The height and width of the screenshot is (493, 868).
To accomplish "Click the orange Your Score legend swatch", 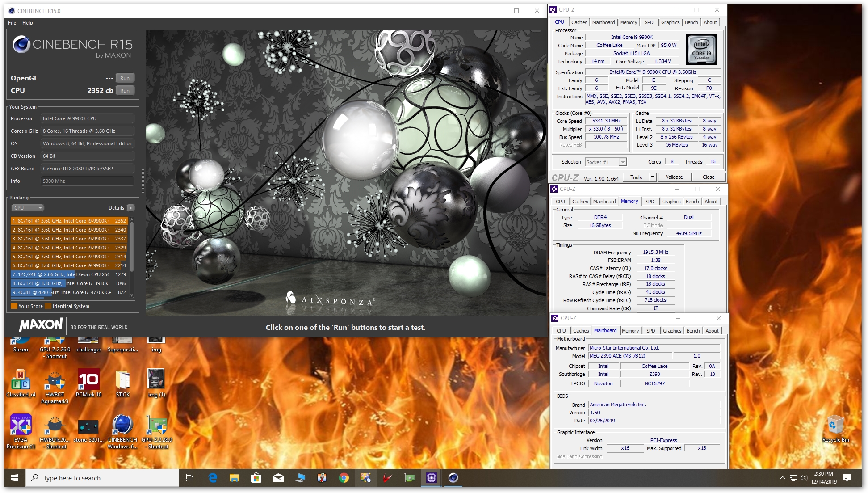I will point(14,306).
